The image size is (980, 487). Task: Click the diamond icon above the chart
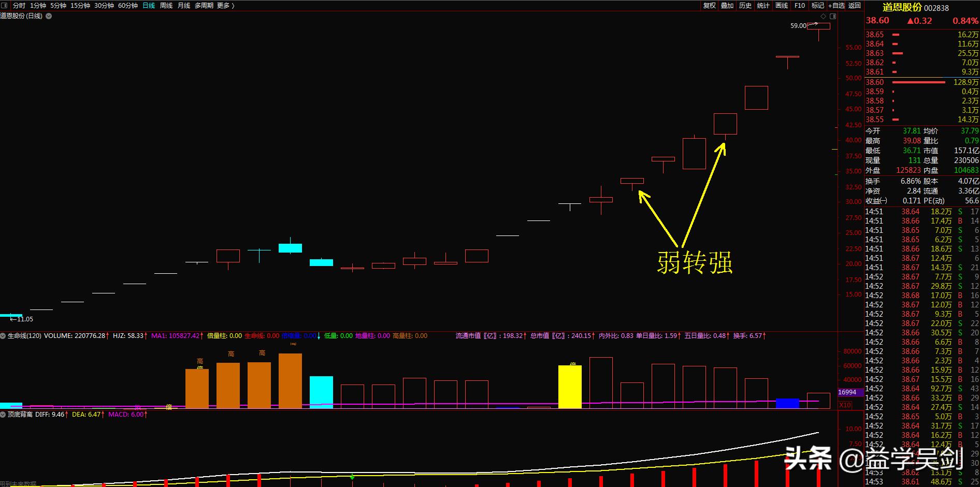824,17
